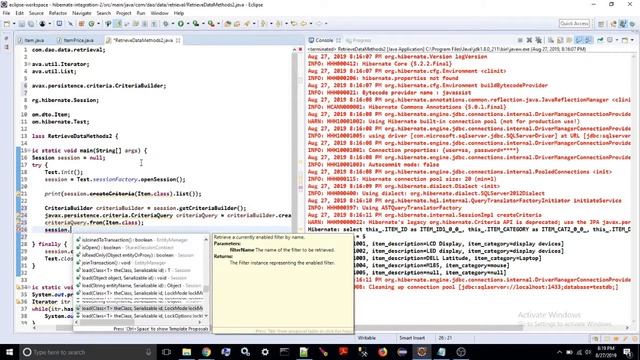Viewport: 640px width, 360px height.
Task: Click the Save All toolbar icon
Action: pyautogui.click(x=31, y=24)
